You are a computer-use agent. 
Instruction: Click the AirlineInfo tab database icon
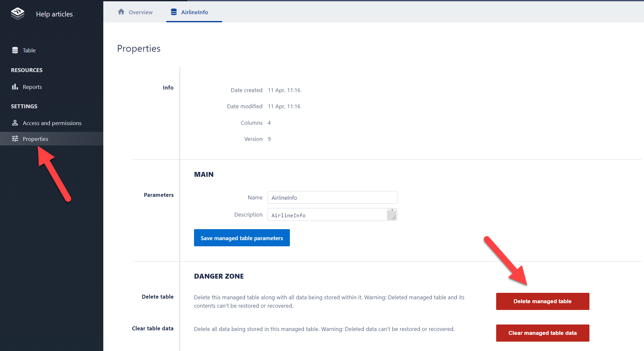coord(174,12)
